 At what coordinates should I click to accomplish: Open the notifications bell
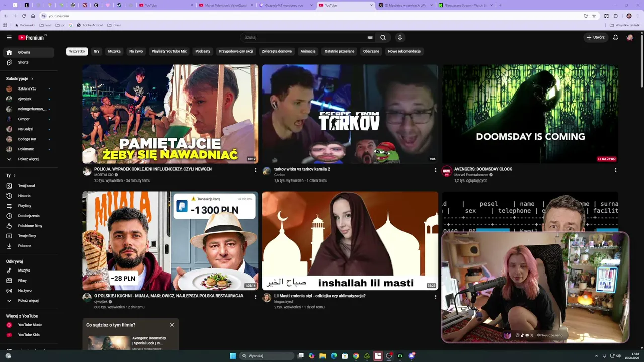[x=615, y=37]
